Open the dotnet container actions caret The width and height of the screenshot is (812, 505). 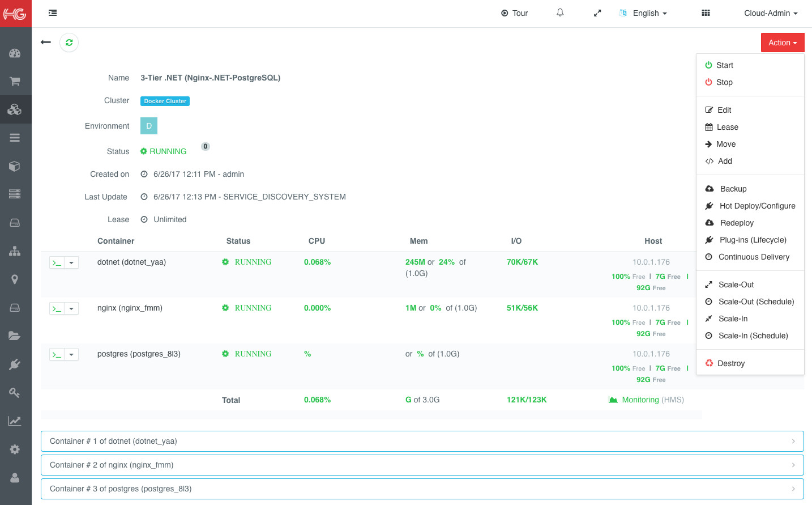pos(71,262)
